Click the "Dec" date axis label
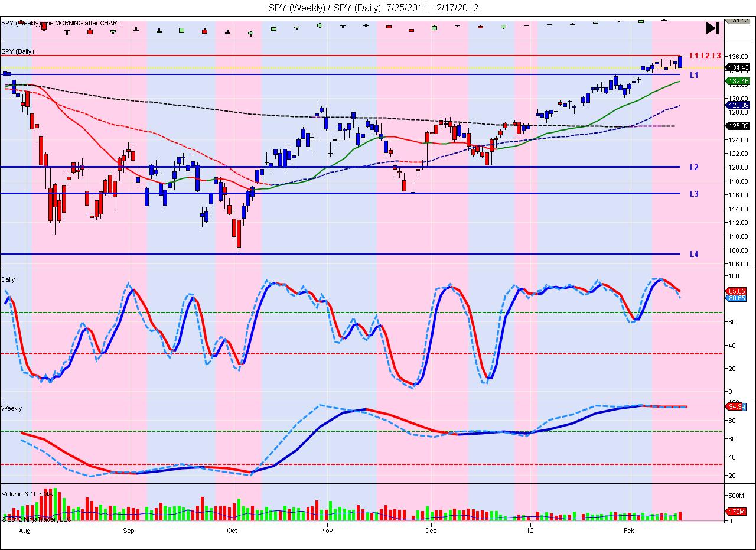The width and height of the screenshot is (756, 550). click(x=431, y=531)
